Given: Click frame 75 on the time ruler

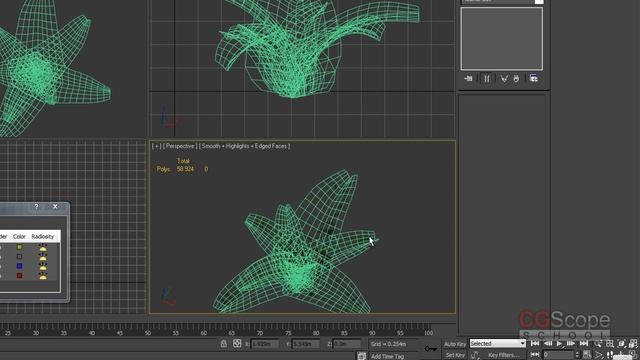Looking at the screenshot, I should pos(288,333).
